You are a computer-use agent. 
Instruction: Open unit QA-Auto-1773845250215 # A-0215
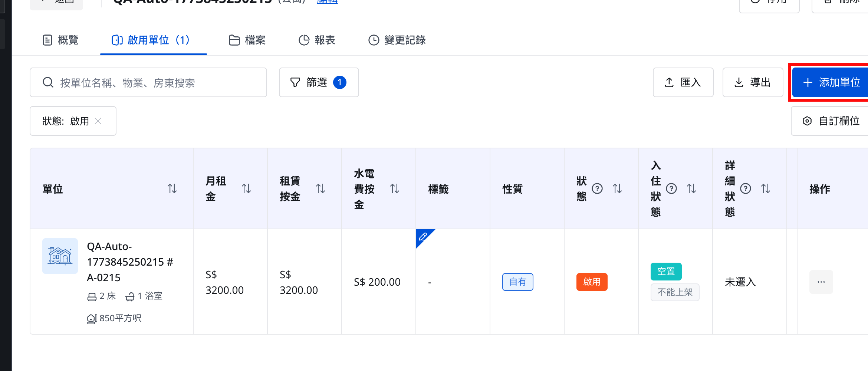[x=130, y=262]
